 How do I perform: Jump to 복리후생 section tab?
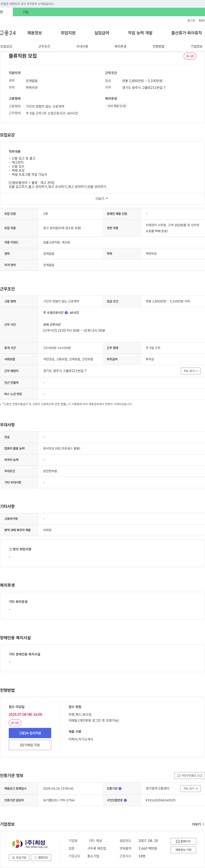click(120, 47)
